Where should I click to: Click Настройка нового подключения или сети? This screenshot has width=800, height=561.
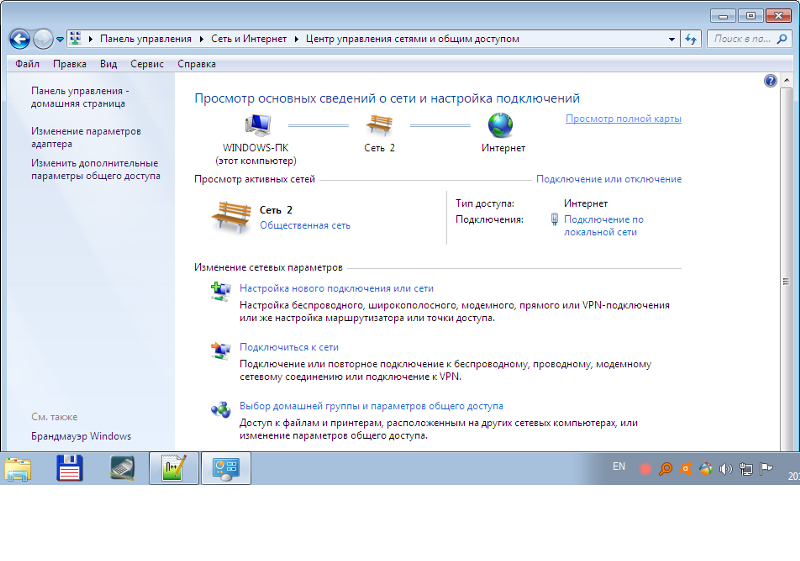pos(336,288)
